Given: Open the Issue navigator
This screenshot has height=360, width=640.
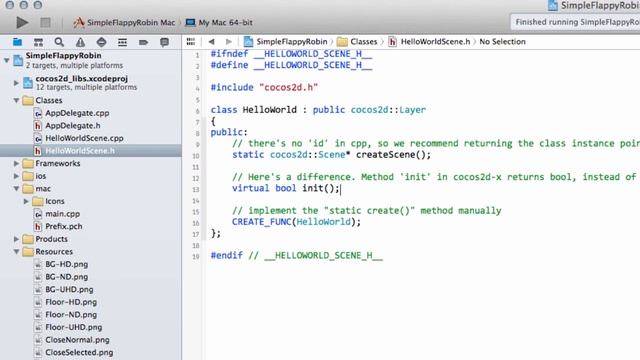Looking at the screenshot, I should tap(80, 42).
